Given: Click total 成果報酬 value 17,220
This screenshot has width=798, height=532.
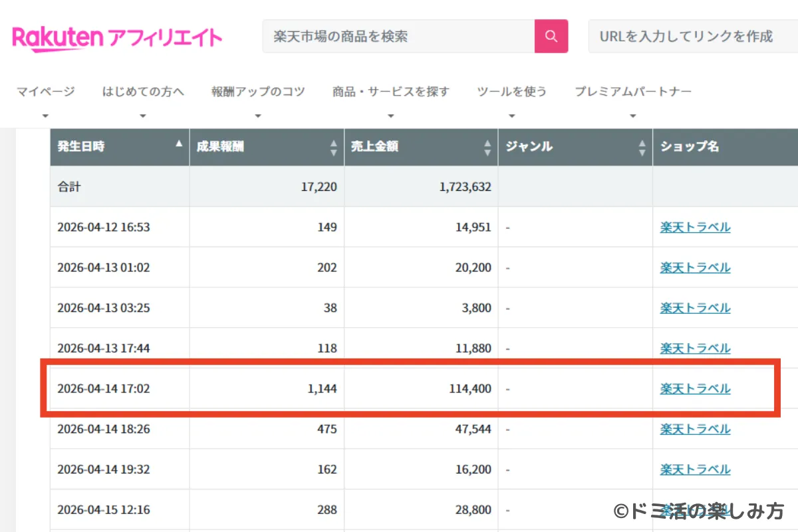Looking at the screenshot, I should pyautogui.click(x=319, y=188).
